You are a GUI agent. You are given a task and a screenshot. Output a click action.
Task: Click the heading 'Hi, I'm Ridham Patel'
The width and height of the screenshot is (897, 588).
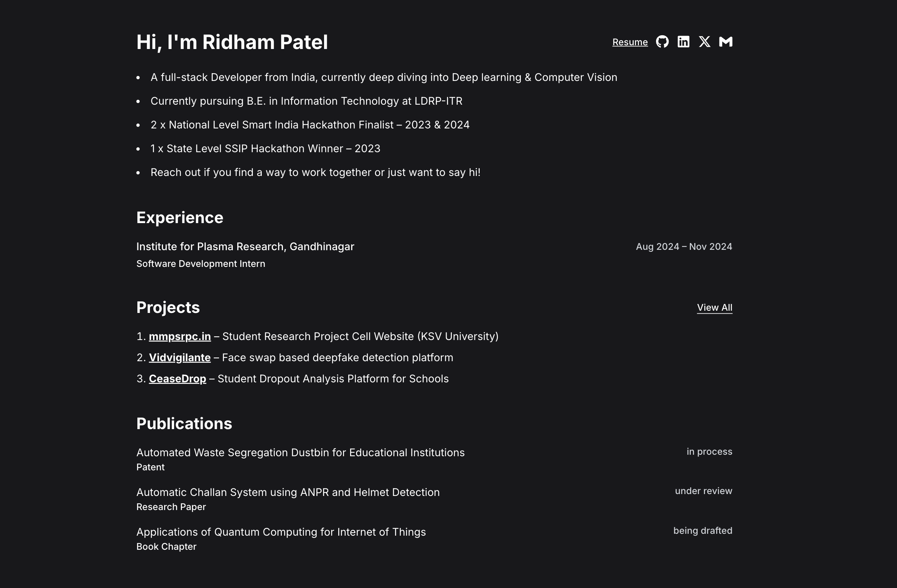(x=232, y=42)
